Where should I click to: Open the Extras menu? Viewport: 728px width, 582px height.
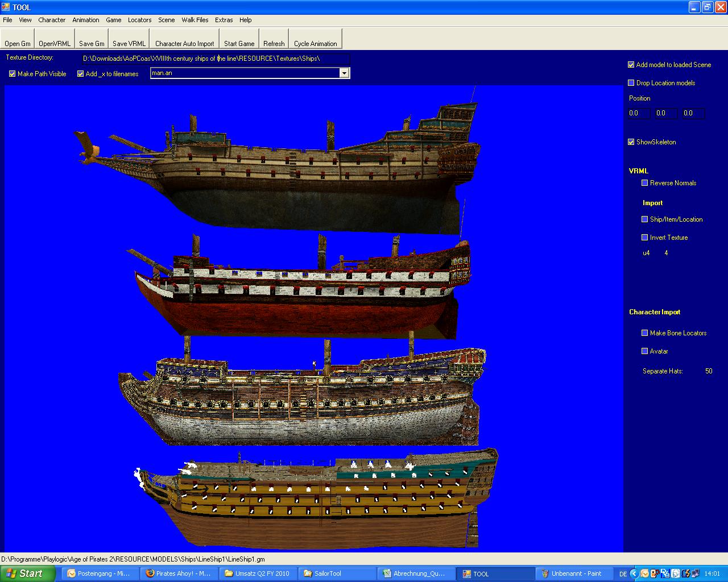point(224,20)
